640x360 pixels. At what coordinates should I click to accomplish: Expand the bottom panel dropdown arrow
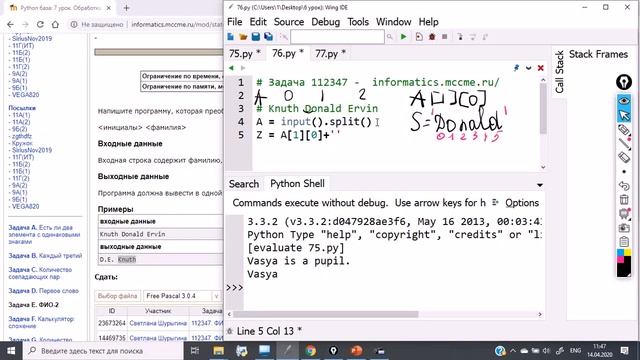pyautogui.click(x=540, y=185)
